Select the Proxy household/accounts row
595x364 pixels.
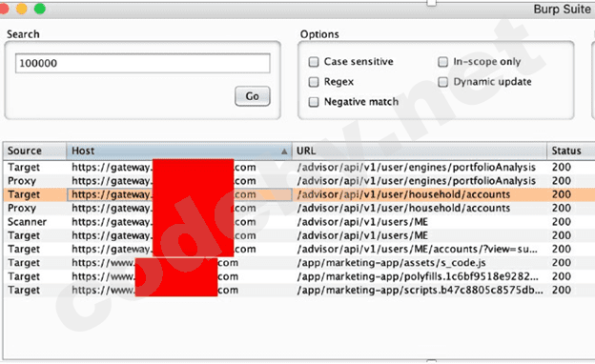(x=299, y=208)
